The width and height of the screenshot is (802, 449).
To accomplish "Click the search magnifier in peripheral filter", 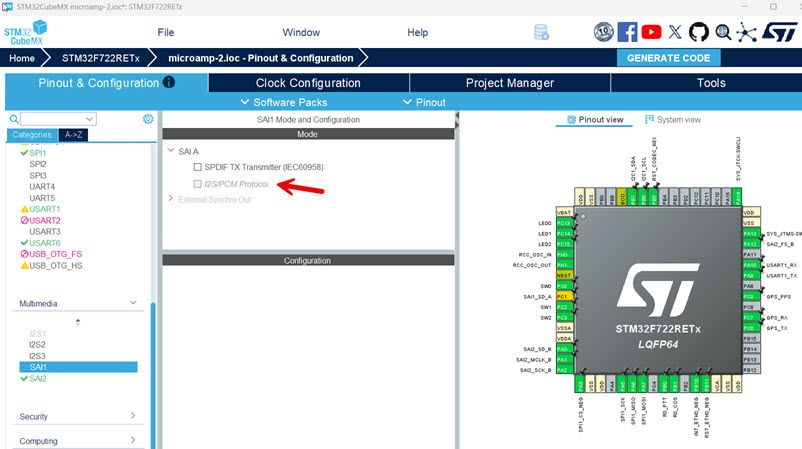I will tap(14, 119).
